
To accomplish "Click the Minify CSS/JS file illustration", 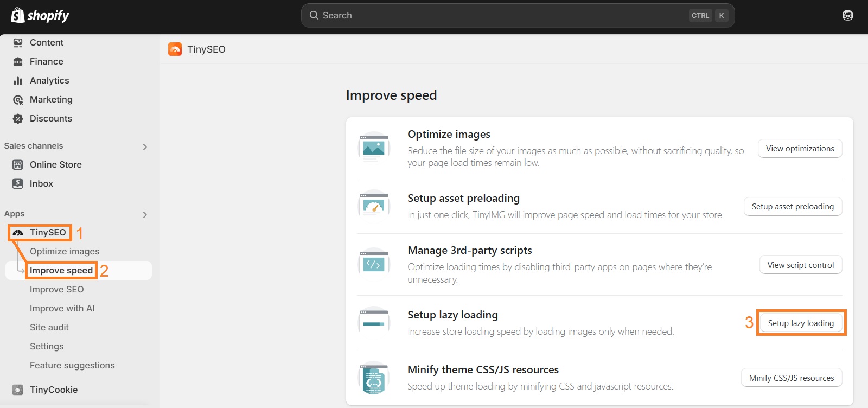I will [374, 378].
